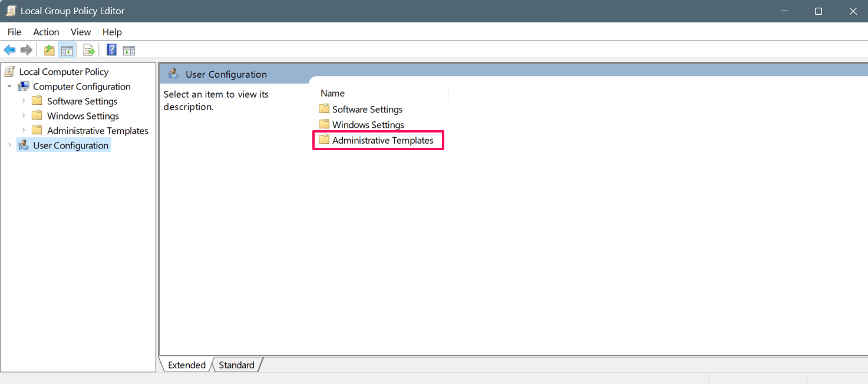Open the View menu
The height and width of the screenshot is (384, 868).
[81, 32]
